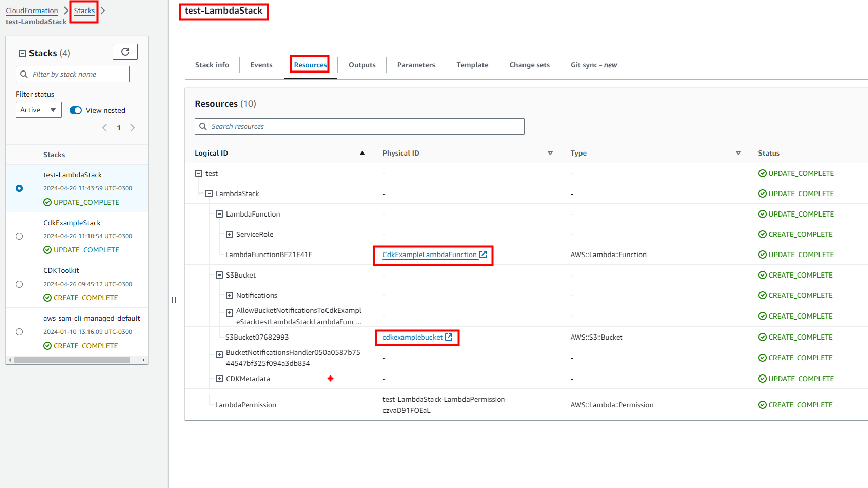The width and height of the screenshot is (868, 488).
Task: Collapse the Stacks side panel header
Action: 22,54
